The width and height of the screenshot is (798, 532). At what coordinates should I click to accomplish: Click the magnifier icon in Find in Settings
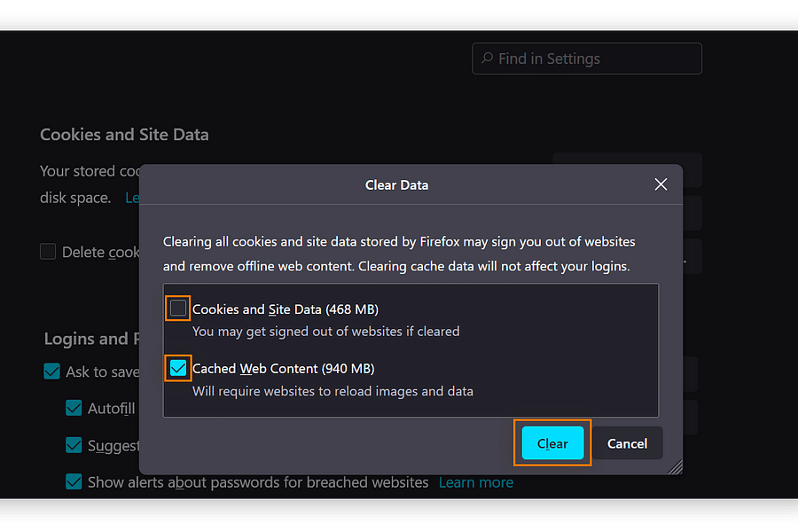[488, 58]
